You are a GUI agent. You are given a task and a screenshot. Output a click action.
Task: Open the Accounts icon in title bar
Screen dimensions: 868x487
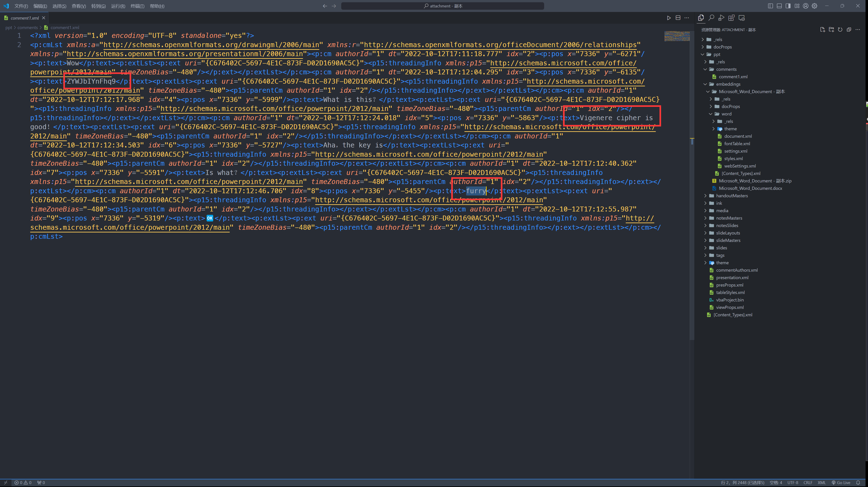point(806,6)
